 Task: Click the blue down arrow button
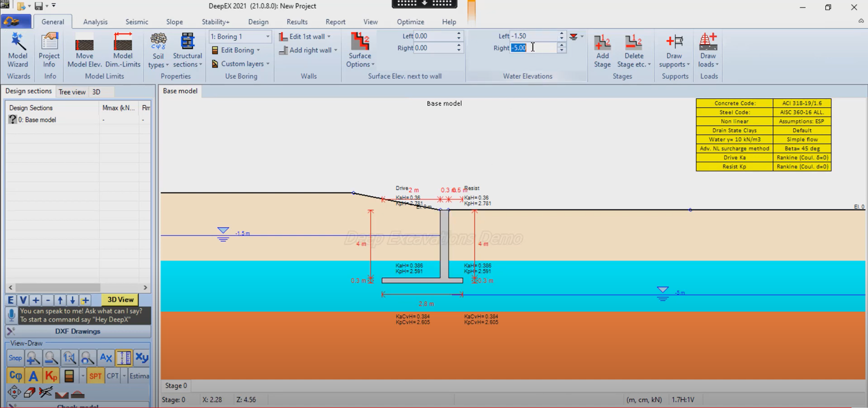[x=72, y=300]
